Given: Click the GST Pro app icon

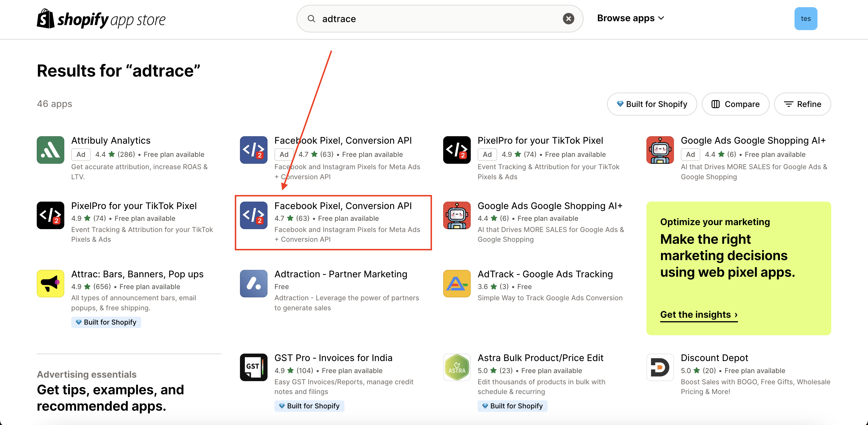Looking at the screenshot, I should [x=254, y=367].
